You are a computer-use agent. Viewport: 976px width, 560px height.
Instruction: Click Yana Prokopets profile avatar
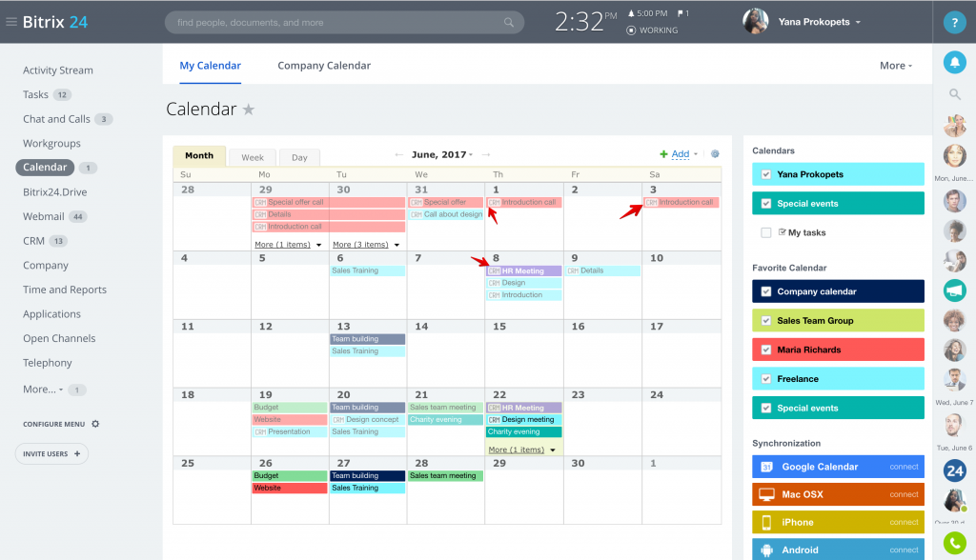[x=755, y=21]
